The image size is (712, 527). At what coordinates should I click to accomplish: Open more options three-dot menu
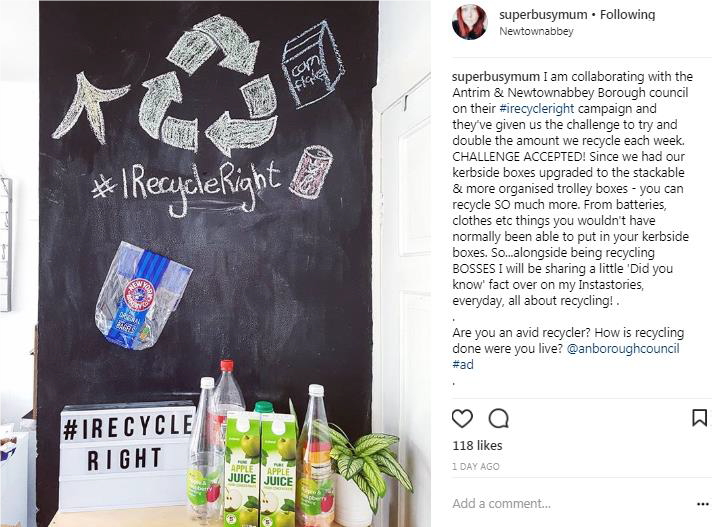(x=702, y=504)
